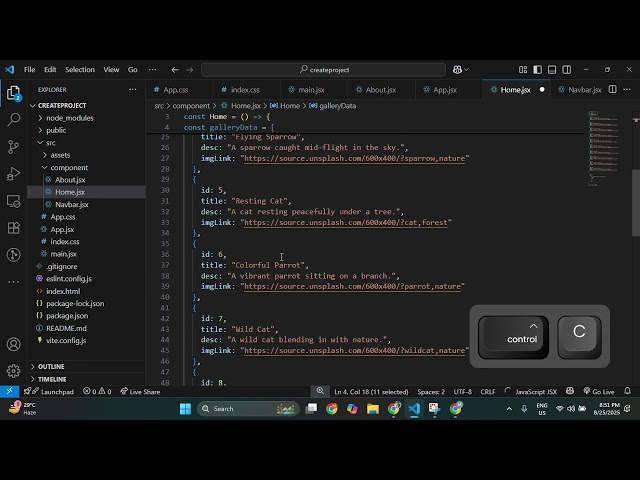Viewport: 640px width, 480px height.
Task: Open the notifications bell in status bar
Action: click(x=627, y=391)
